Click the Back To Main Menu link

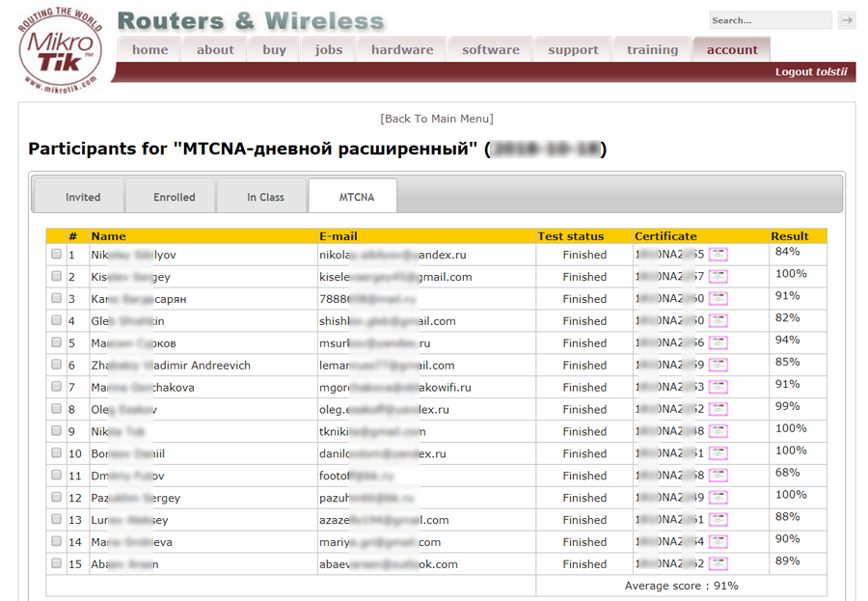pos(437,119)
